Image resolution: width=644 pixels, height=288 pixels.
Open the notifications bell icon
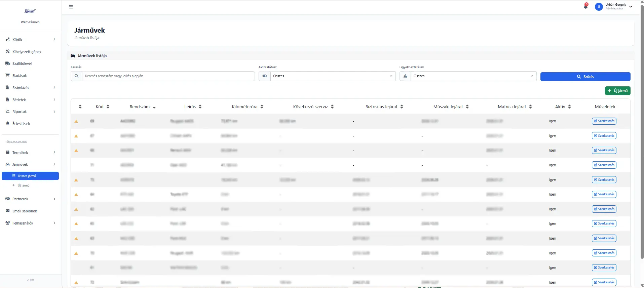585,6
